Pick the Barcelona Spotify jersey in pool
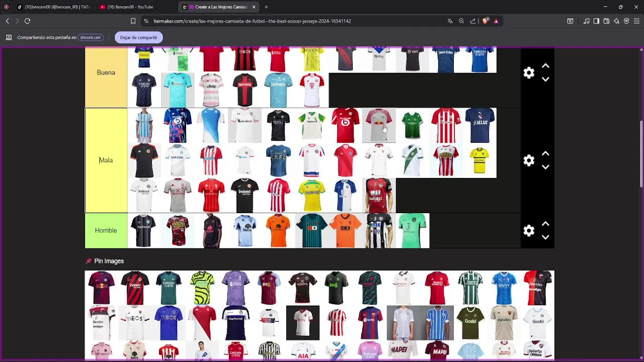 [x=370, y=323]
